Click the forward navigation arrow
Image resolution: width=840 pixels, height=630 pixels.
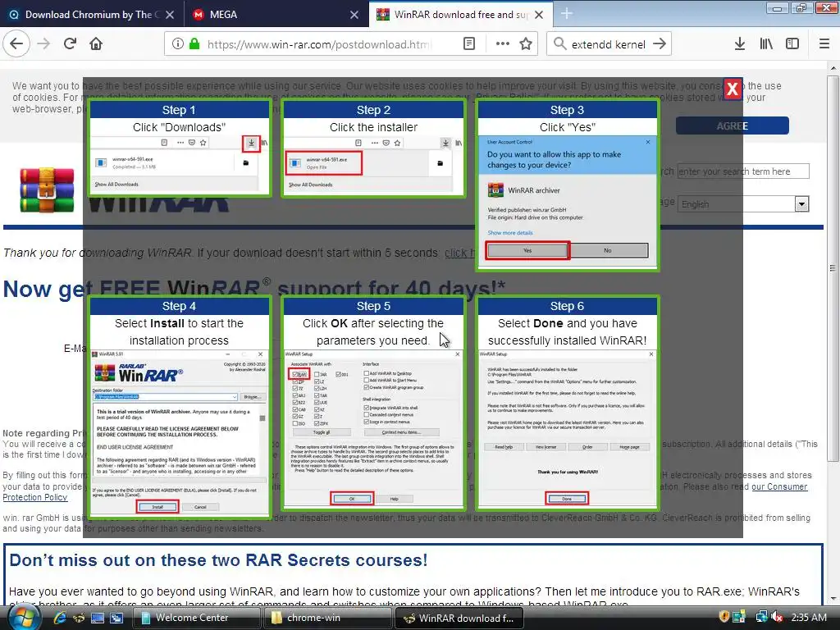(x=44, y=43)
